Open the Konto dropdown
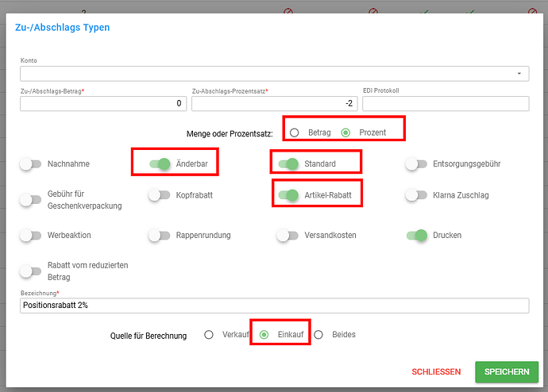 click(274, 74)
